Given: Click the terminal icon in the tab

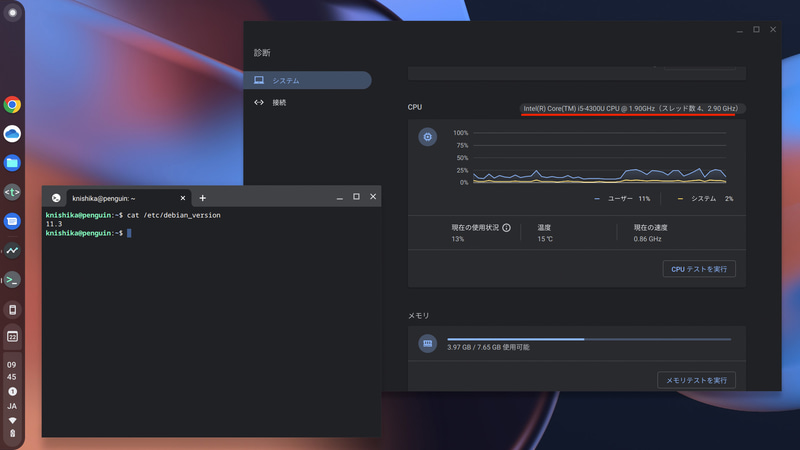Looking at the screenshot, I should pos(56,198).
